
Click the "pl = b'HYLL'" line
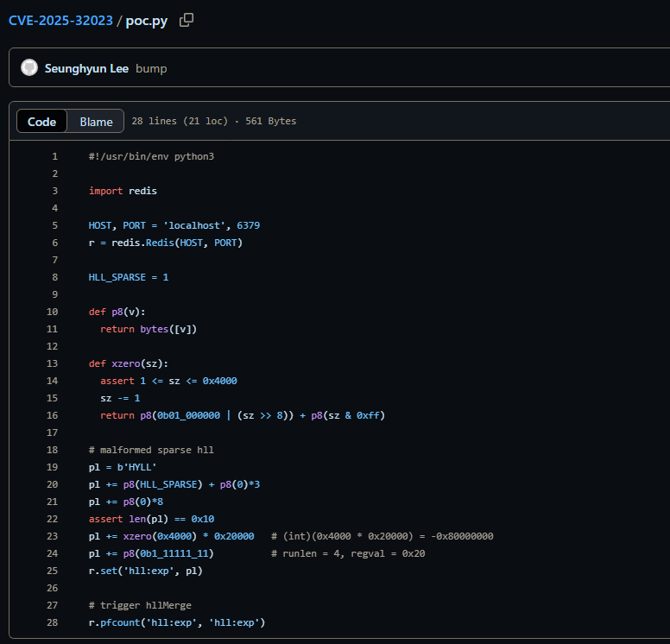pos(123,467)
